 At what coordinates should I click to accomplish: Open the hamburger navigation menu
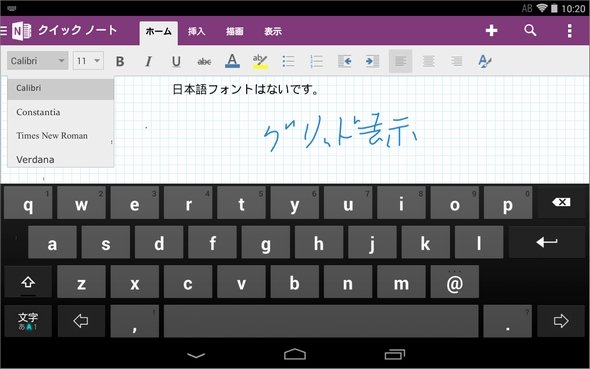[4, 30]
